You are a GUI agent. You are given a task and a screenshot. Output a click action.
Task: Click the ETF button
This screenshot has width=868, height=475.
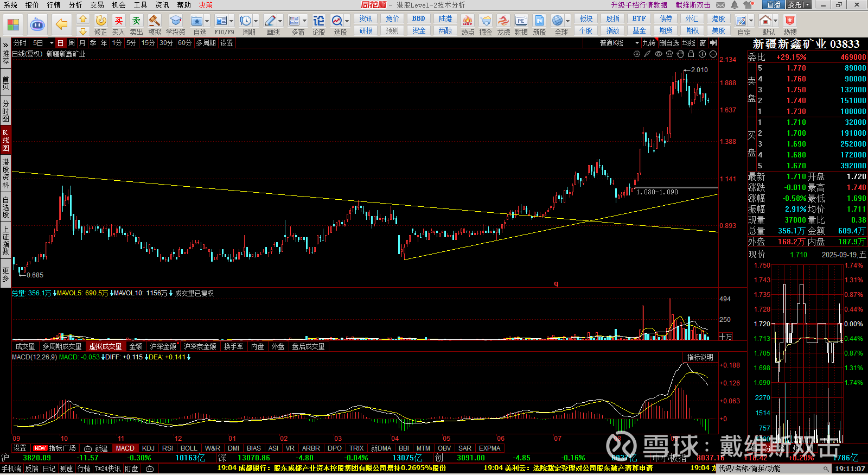(x=639, y=18)
